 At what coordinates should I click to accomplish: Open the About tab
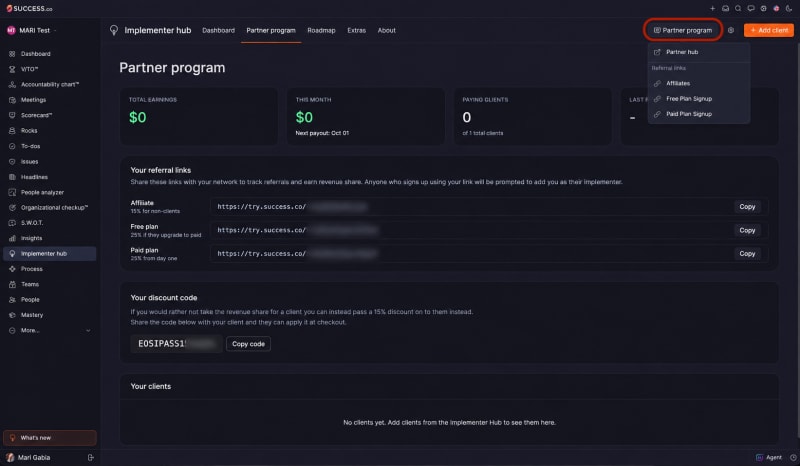(387, 30)
